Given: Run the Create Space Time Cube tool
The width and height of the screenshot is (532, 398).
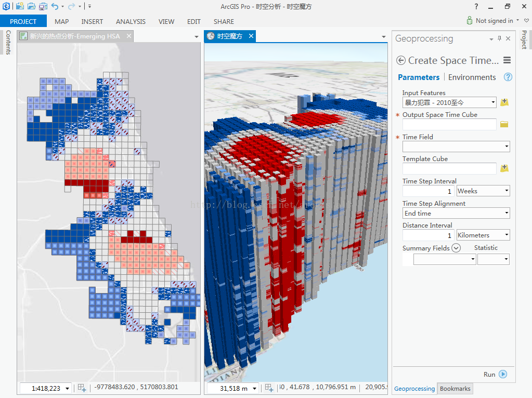Looking at the screenshot, I should click(495, 374).
